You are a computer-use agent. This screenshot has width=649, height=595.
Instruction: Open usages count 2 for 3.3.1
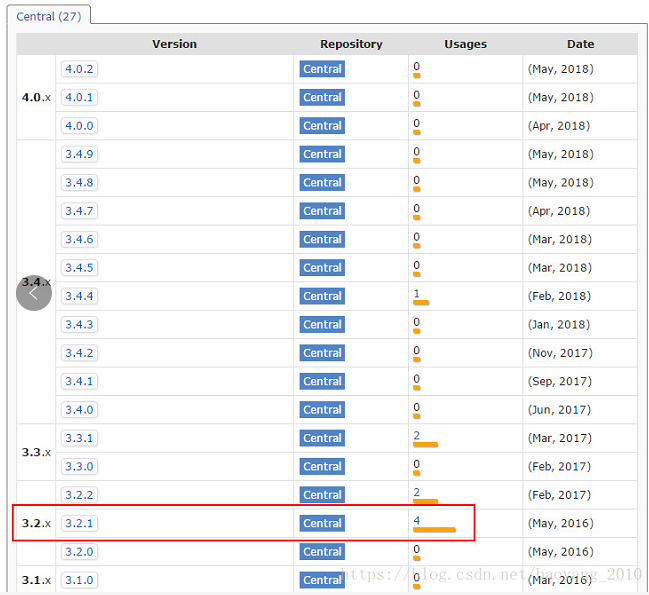pyautogui.click(x=416, y=435)
